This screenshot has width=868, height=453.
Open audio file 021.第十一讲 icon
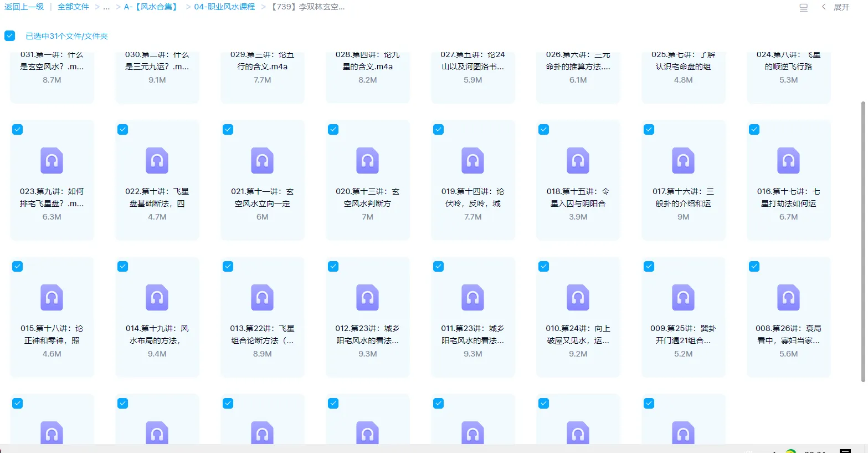pos(262,161)
